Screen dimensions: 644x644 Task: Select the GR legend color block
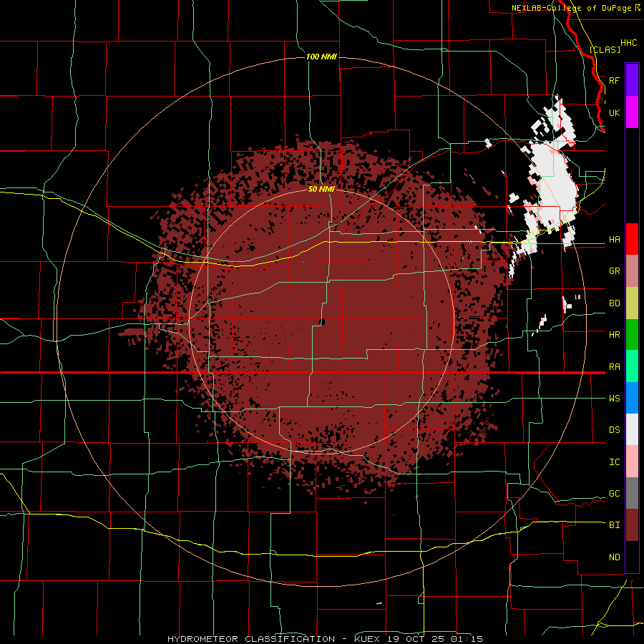point(632,271)
